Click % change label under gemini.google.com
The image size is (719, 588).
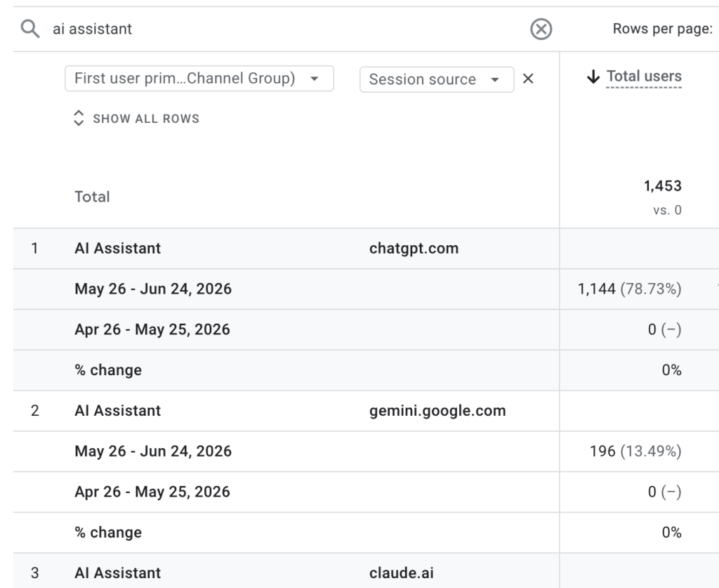108,533
